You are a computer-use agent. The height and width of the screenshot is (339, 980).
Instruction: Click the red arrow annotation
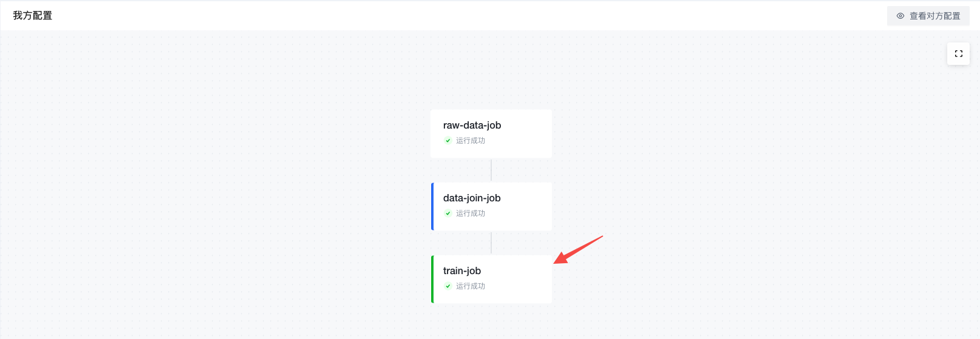click(x=578, y=250)
